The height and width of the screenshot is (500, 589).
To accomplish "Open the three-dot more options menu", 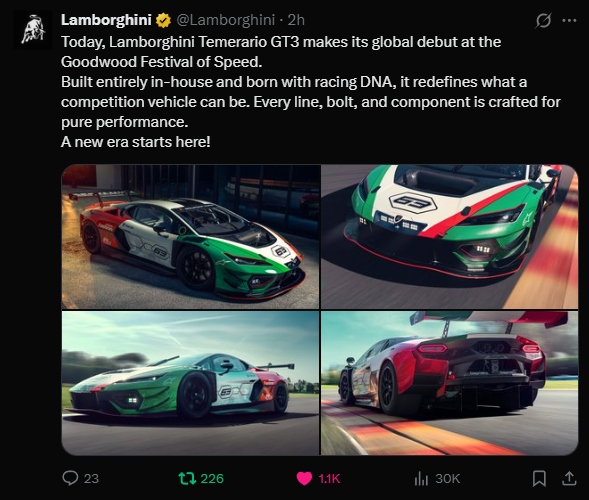I will pyautogui.click(x=569, y=21).
